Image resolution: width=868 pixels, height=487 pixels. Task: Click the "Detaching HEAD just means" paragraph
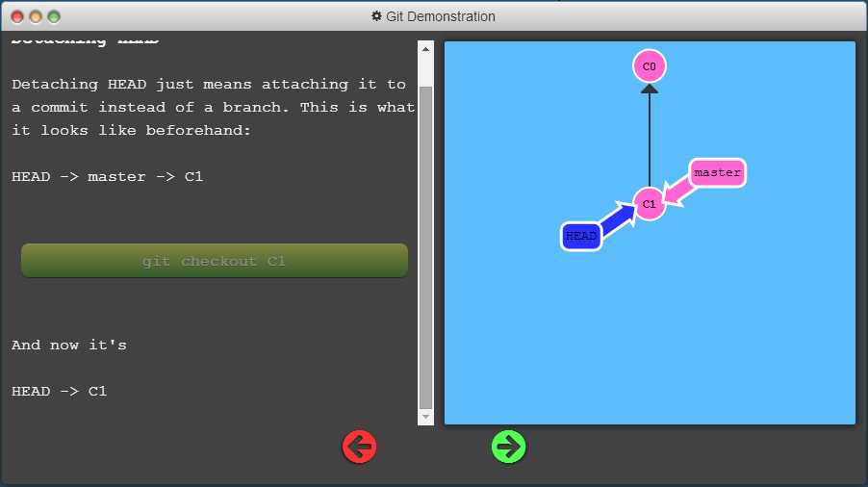pos(213,108)
